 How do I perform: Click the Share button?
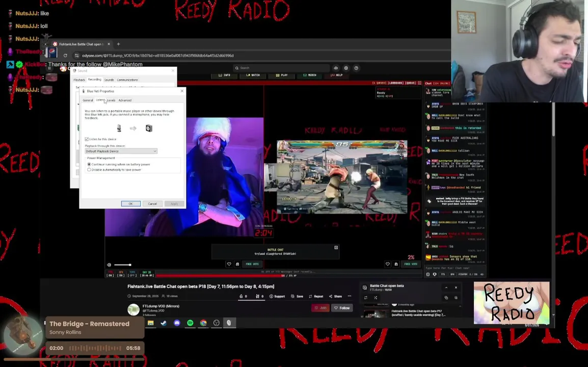[x=335, y=296]
